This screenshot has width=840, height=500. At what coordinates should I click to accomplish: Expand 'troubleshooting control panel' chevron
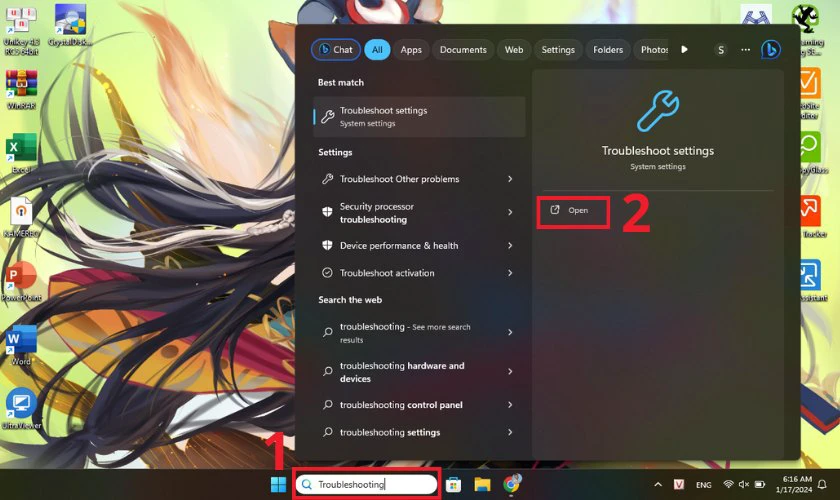[510, 405]
